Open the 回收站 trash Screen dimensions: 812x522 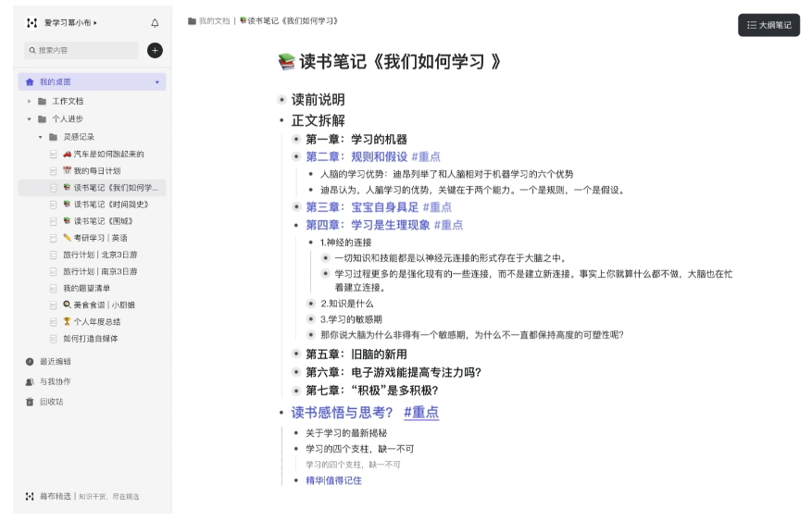pyautogui.click(x=51, y=402)
